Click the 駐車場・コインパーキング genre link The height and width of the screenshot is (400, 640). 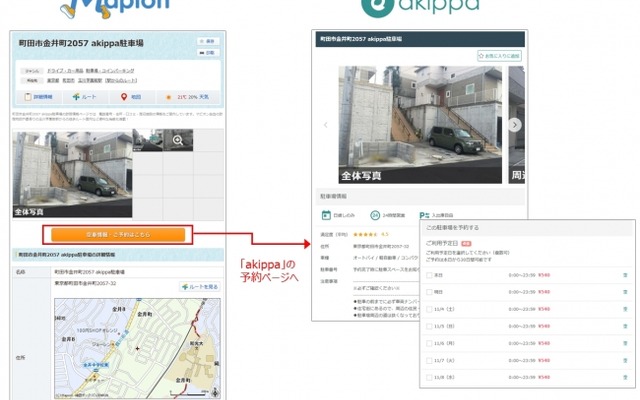pyautogui.click(x=110, y=71)
